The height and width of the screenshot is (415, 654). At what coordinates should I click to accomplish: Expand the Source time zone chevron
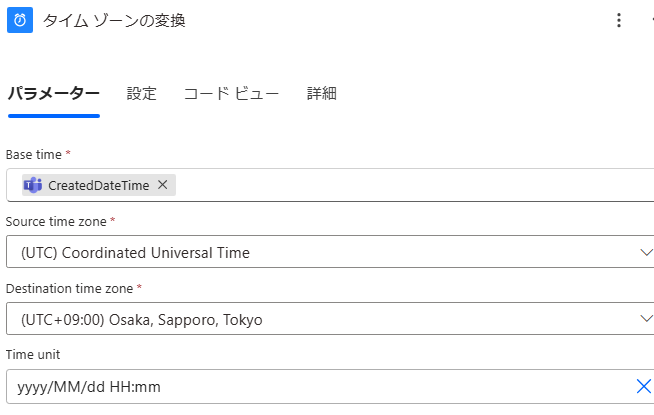click(x=646, y=252)
